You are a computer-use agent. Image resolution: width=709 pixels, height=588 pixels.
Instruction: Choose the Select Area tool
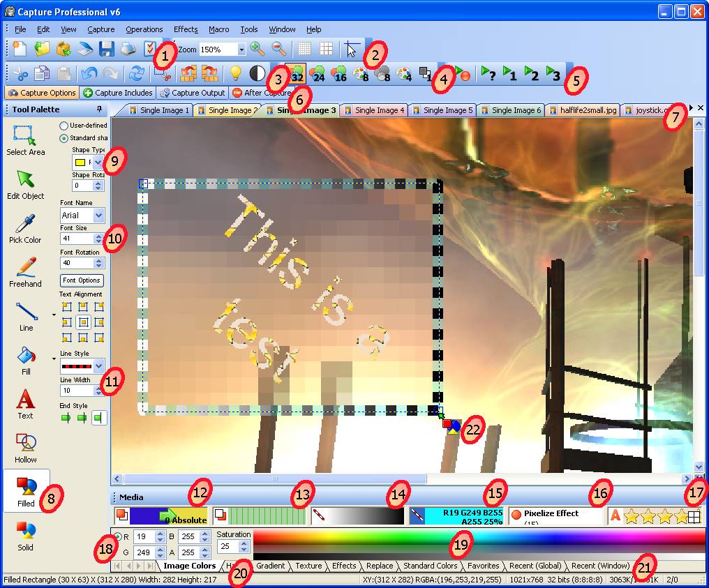click(x=25, y=141)
